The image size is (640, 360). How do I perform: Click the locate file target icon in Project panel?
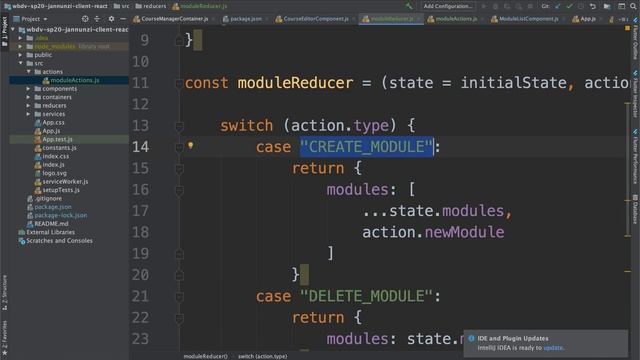click(x=85, y=19)
